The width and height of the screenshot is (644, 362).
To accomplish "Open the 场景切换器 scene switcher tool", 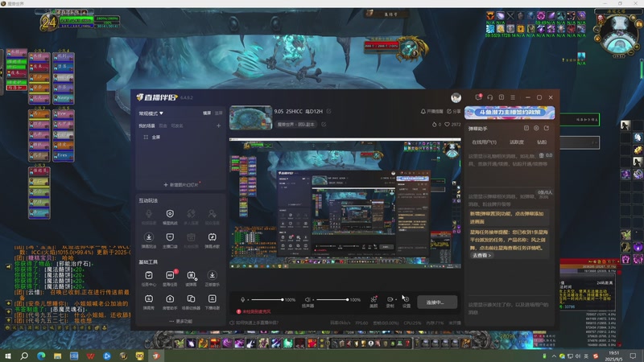I will (x=191, y=302).
